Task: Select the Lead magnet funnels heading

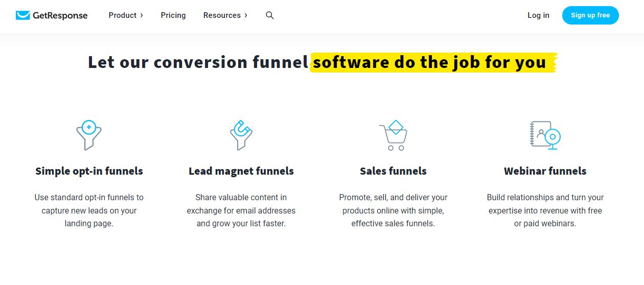Action: tap(241, 171)
